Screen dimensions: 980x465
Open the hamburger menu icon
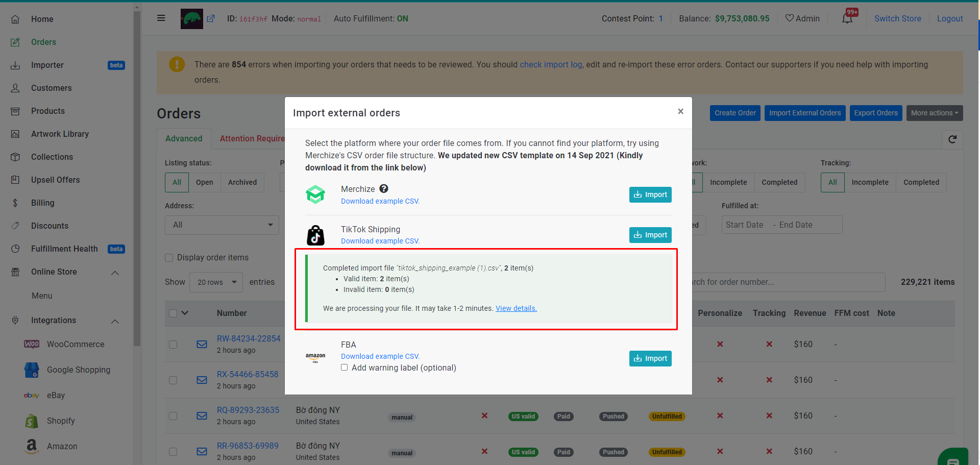click(x=161, y=18)
